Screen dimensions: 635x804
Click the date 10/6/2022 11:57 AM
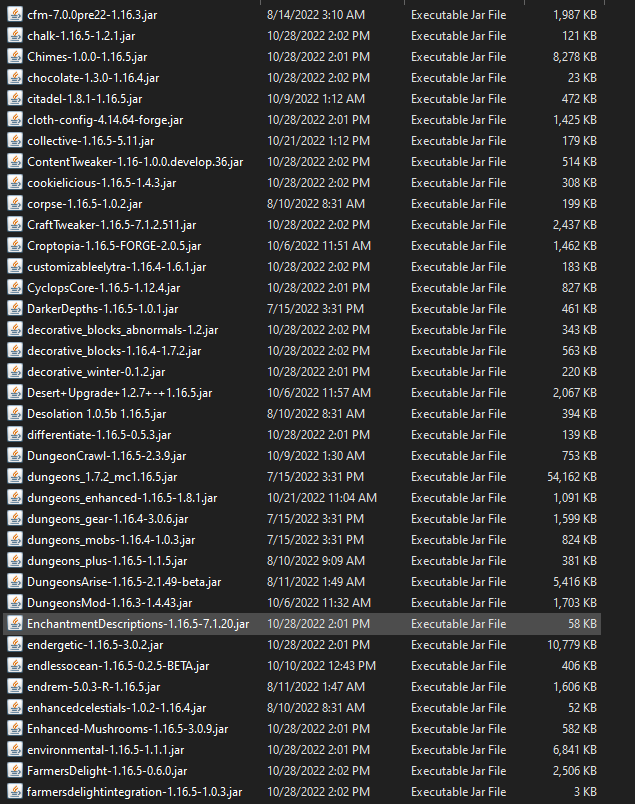(x=319, y=393)
